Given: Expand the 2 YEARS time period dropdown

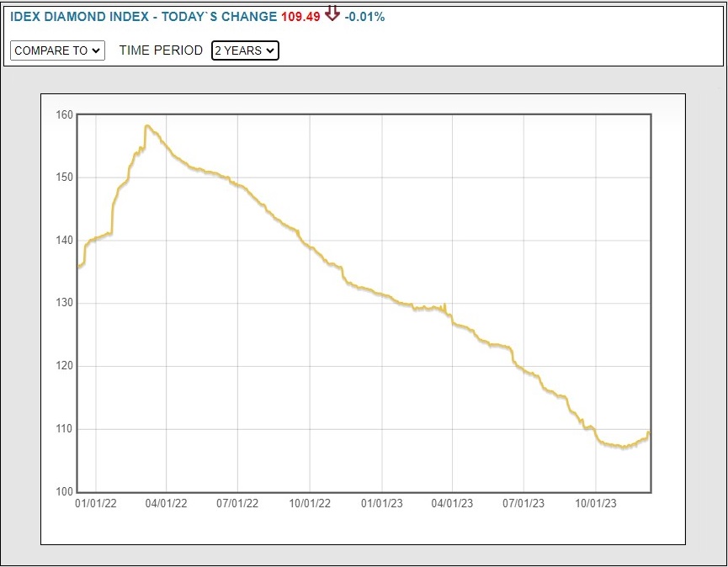Looking at the screenshot, I should click(245, 50).
